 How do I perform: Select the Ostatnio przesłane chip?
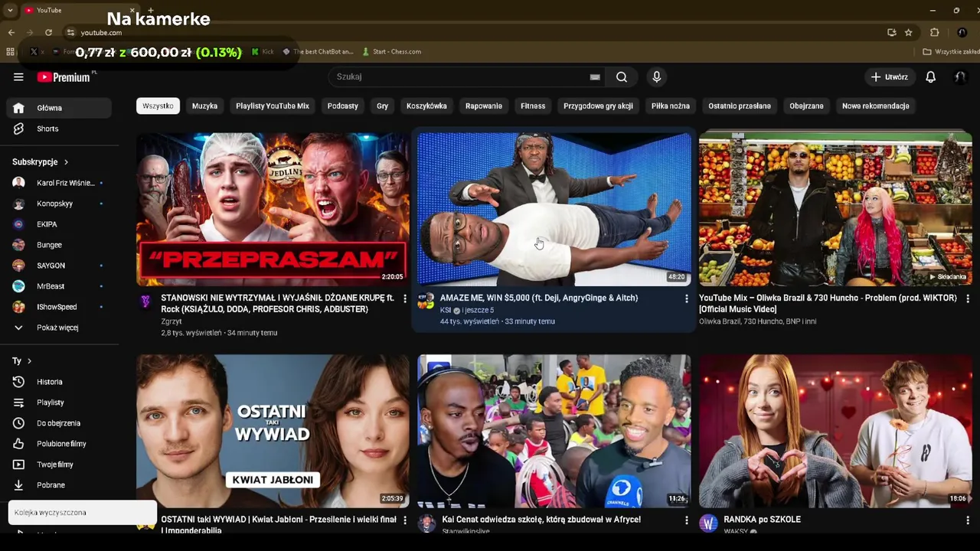[x=740, y=106]
